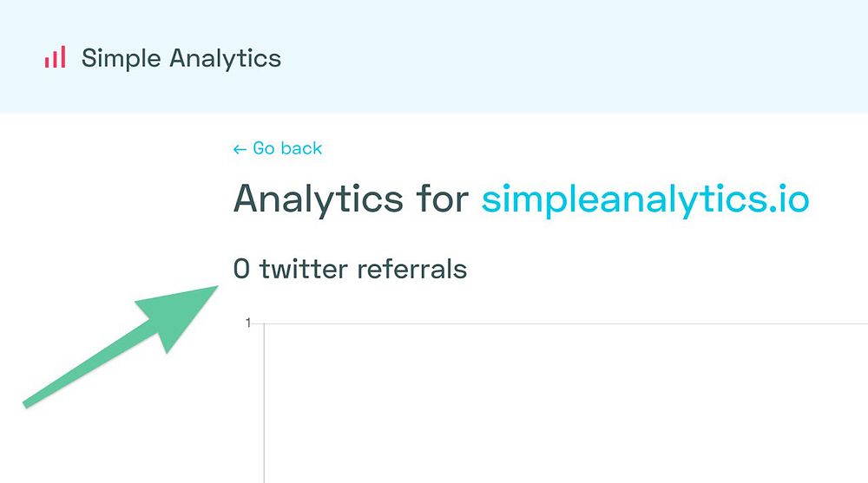Click the chart's vertical axis line
The image size is (868, 483).
coord(264,408)
